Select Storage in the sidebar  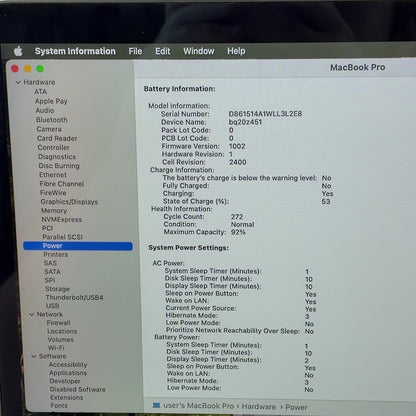coord(57,289)
